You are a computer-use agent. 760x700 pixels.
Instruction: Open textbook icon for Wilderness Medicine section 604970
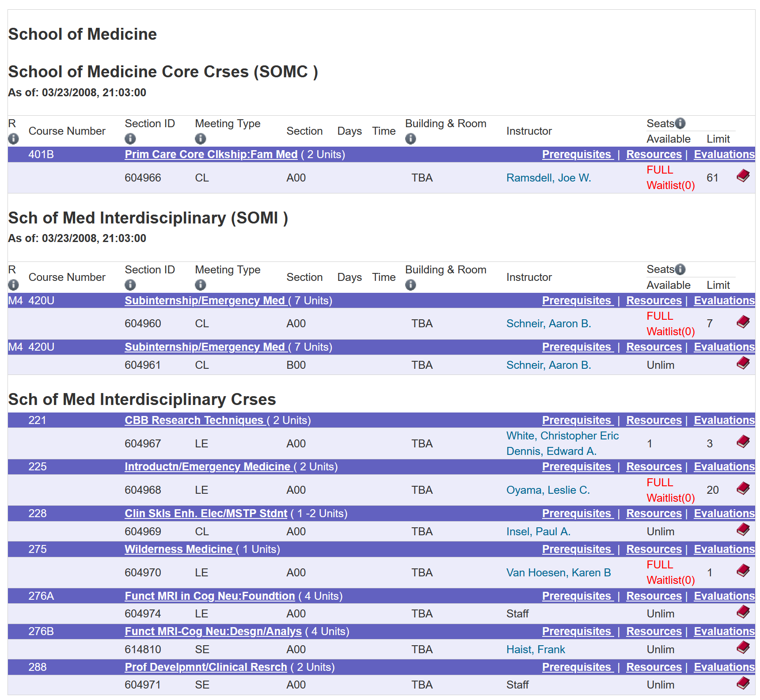pyautogui.click(x=743, y=571)
